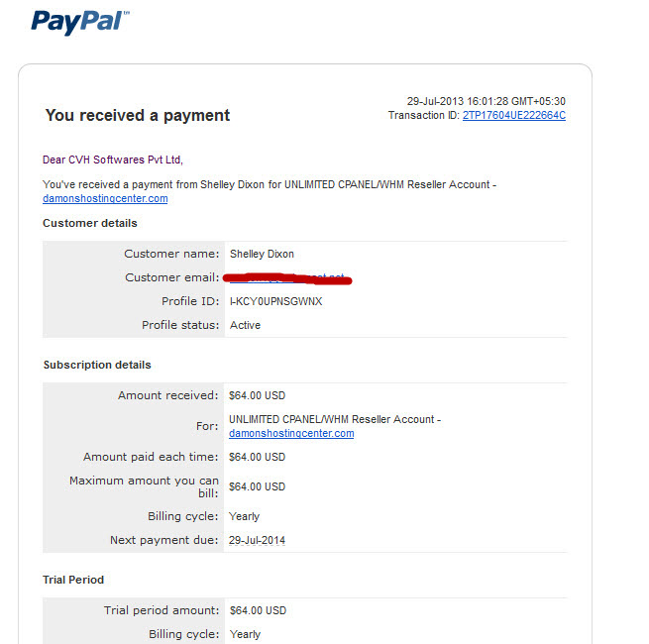
Task: Click the PayPal logo
Action: pos(80,22)
